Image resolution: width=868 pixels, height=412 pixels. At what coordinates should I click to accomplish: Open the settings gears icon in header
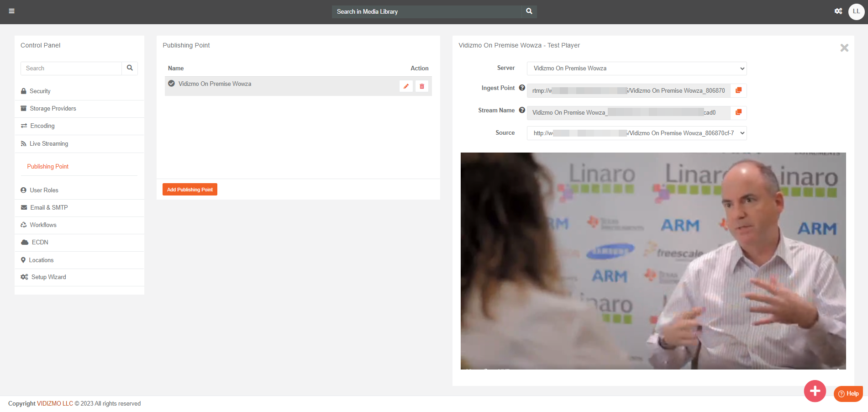point(838,11)
